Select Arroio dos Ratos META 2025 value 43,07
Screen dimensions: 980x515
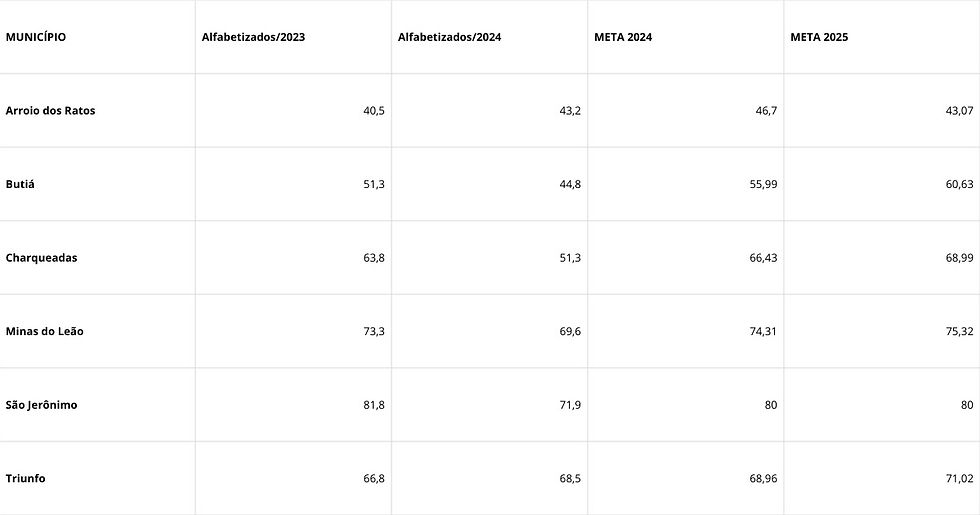[959, 111]
